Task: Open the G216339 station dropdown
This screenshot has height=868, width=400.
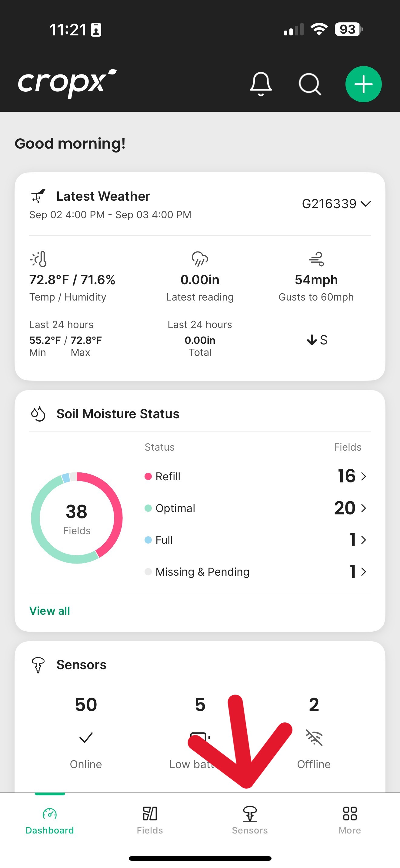Action: pyautogui.click(x=336, y=204)
